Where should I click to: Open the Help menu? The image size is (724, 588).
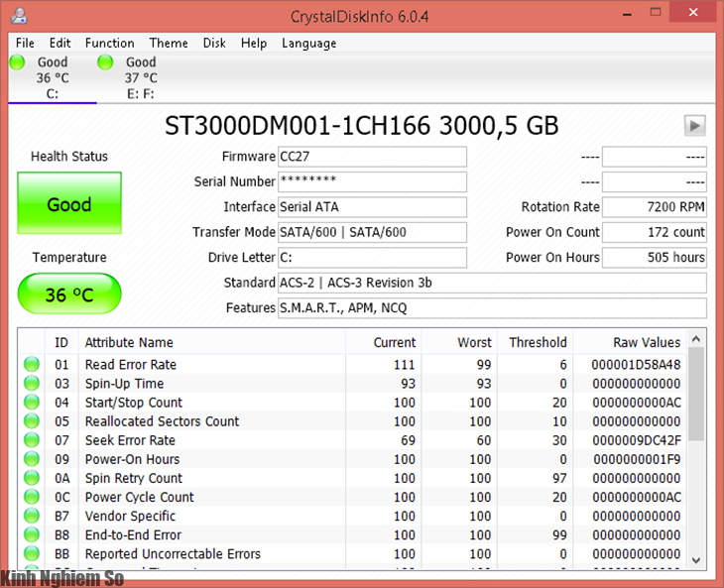tap(254, 43)
